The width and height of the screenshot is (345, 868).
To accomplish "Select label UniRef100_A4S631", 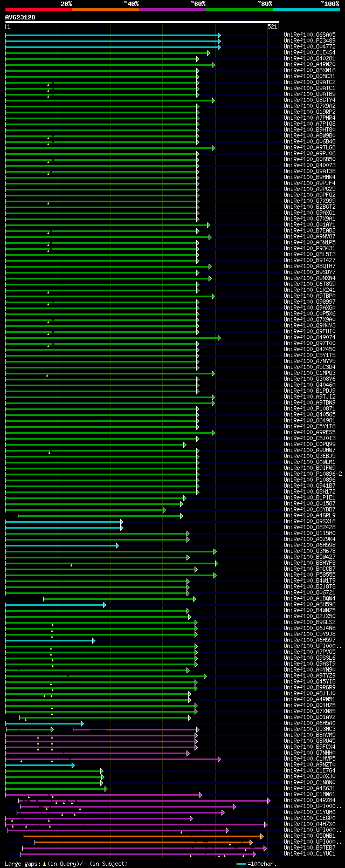I will click(309, 789).
